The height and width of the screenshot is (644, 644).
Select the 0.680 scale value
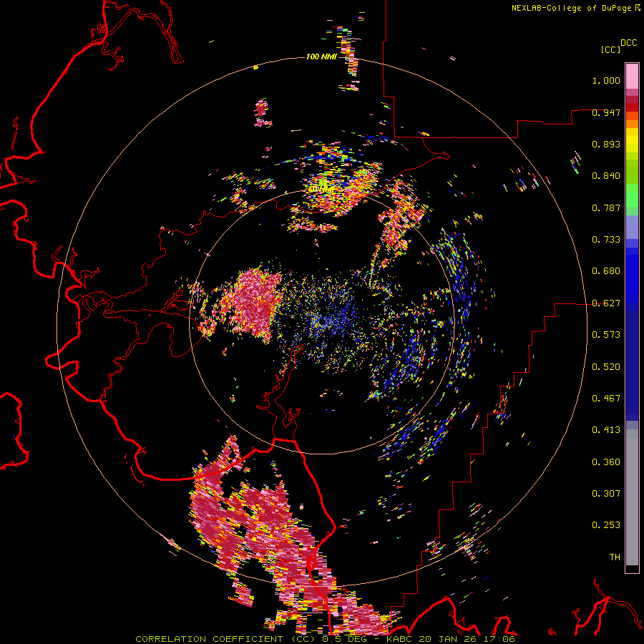(x=606, y=271)
